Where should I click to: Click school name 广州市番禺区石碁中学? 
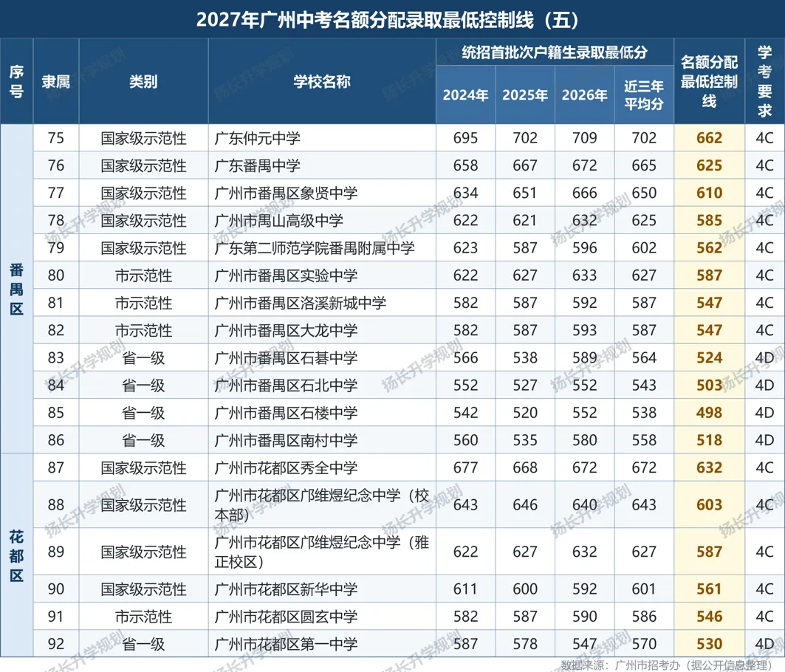coord(286,358)
